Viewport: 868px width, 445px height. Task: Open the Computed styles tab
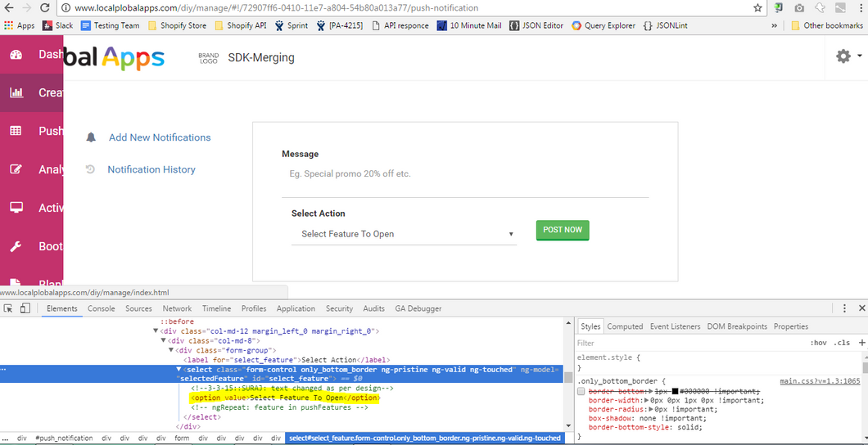click(x=625, y=326)
